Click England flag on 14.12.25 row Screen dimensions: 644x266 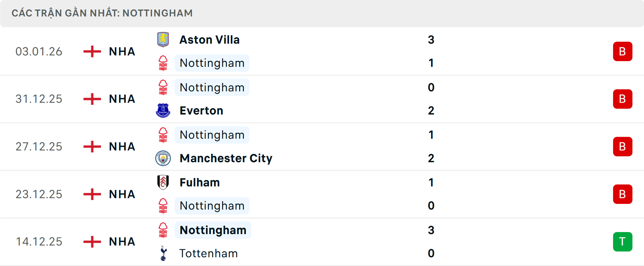point(92,241)
